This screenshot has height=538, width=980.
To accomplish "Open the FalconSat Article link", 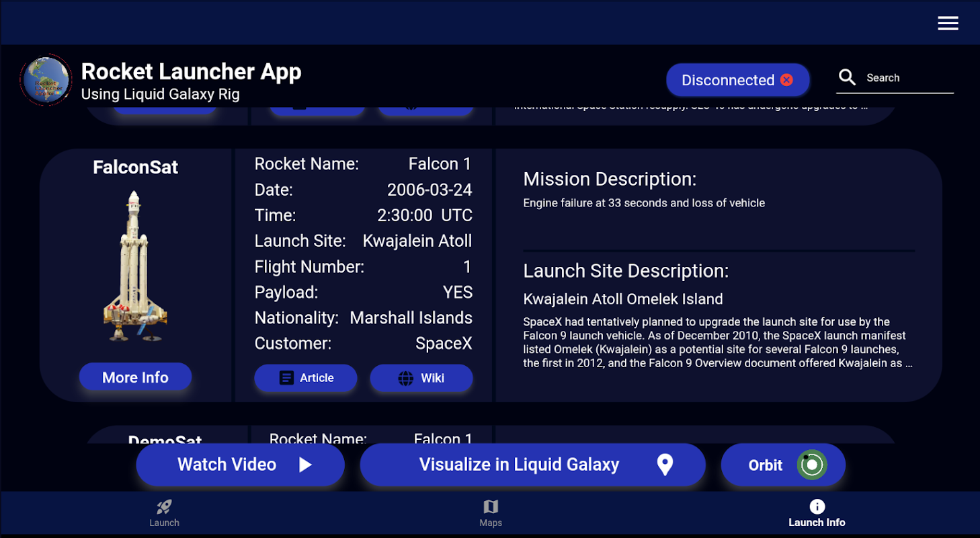I will click(x=306, y=378).
